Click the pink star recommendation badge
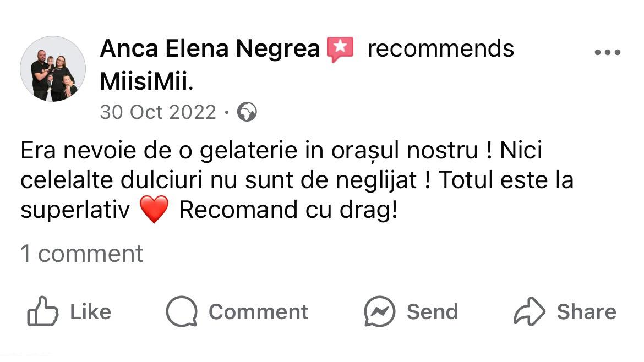Image resolution: width=644 pixels, height=362 pixels. click(x=340, y=50)
